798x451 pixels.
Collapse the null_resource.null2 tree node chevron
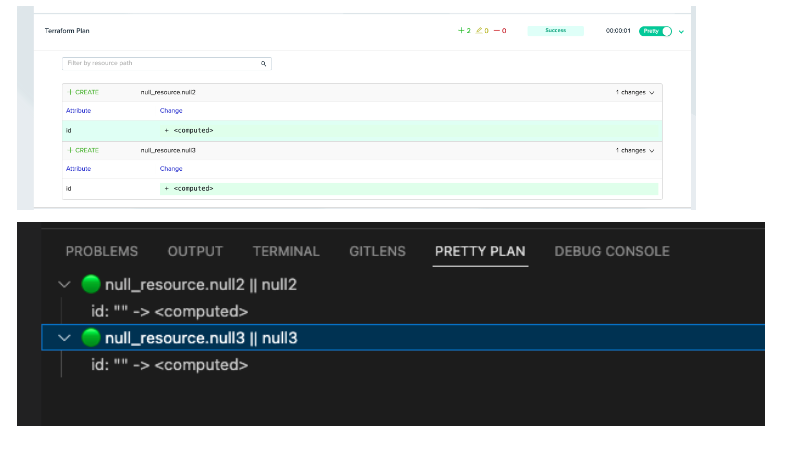(64, 285)
